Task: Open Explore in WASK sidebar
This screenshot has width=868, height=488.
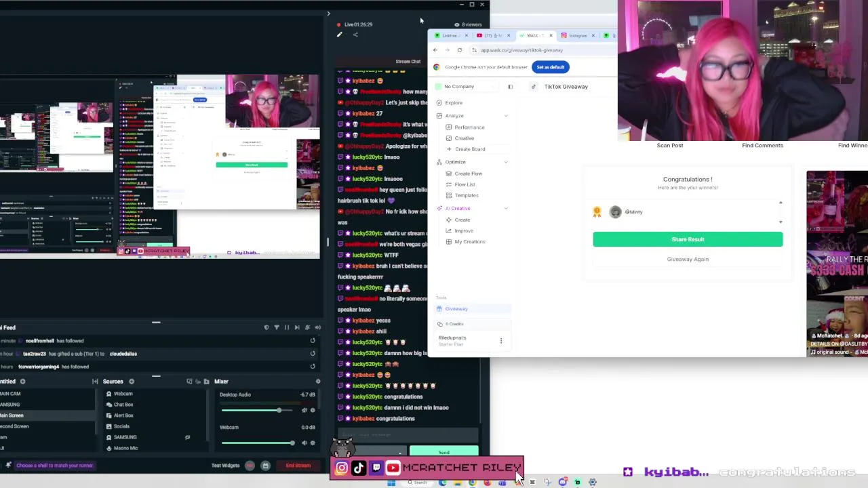Action: pyautogui.click(x=454, y=103)
